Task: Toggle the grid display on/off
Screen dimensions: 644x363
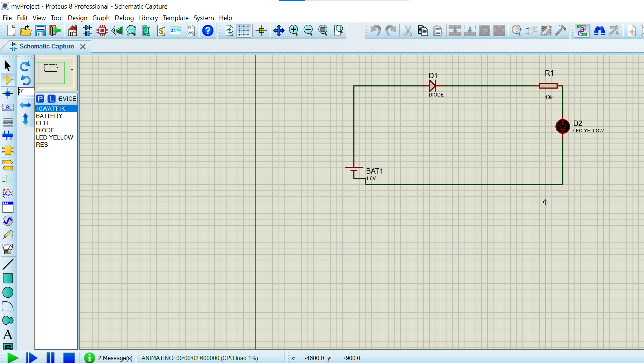Action: coord(244,31)
